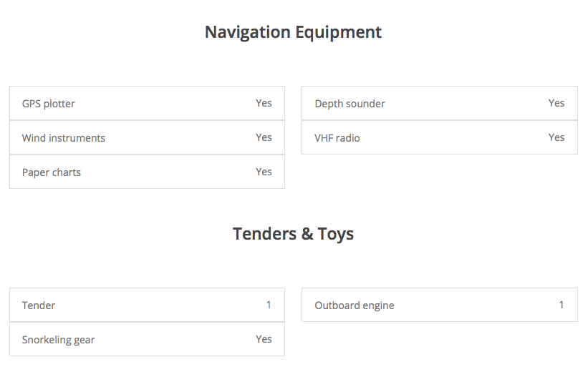Screen dimensions: 588x367
Task: Click the Tenders & Toys heading
Action: coord(293,234)
